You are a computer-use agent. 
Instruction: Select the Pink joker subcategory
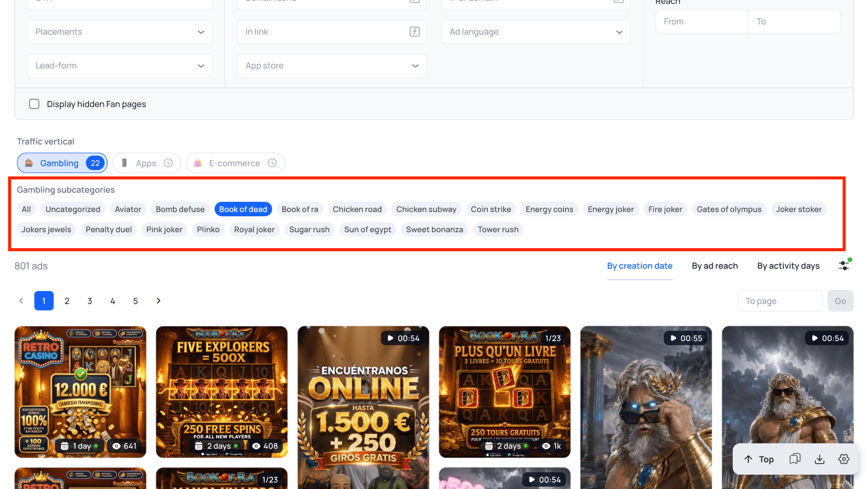coord(164,229)
